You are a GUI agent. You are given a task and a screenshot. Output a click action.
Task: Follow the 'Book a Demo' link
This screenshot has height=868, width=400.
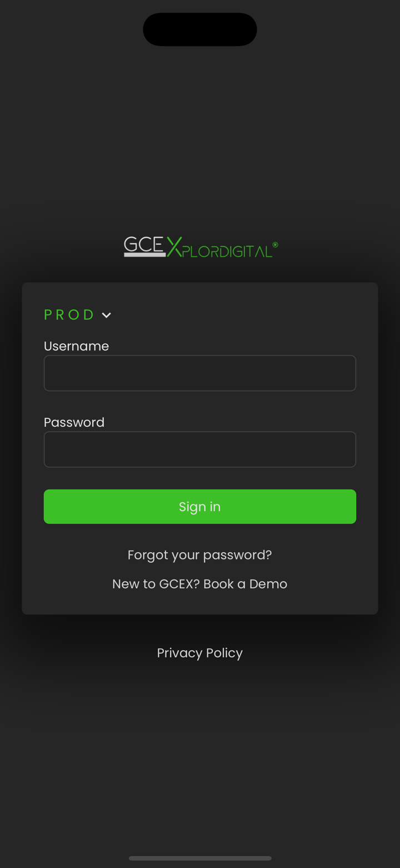(x=245, y=584)
